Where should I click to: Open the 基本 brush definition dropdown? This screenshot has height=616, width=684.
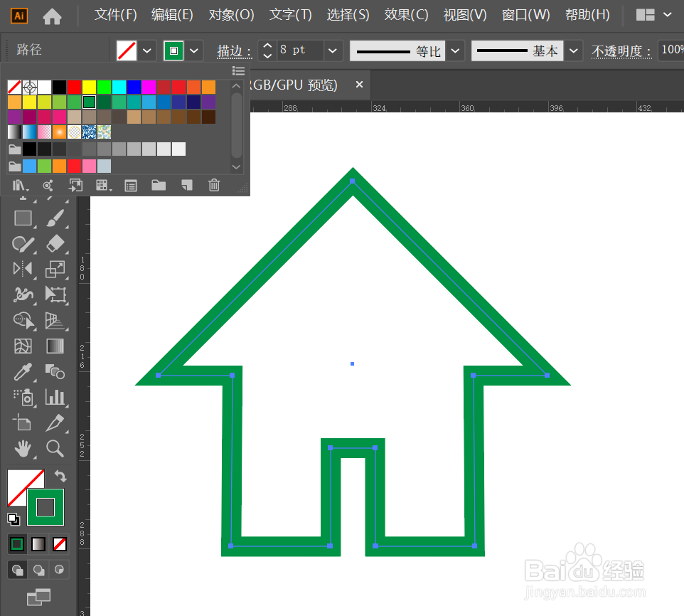pos(574,51)
